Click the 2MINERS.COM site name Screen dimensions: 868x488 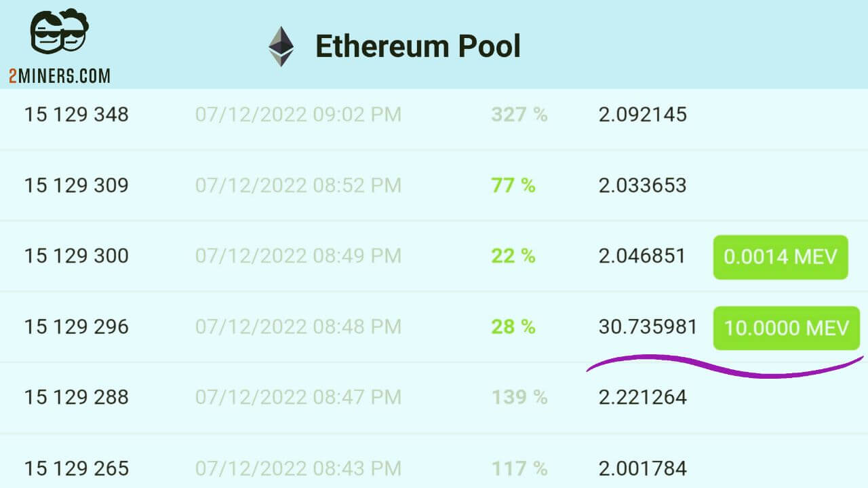click(x=60, y=76)
